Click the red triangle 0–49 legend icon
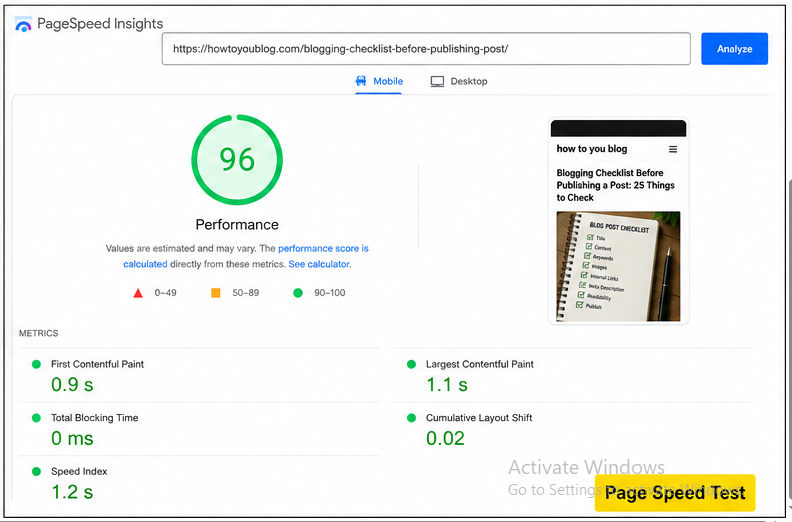Screen dimensions: 792x522 pos(138,293)
